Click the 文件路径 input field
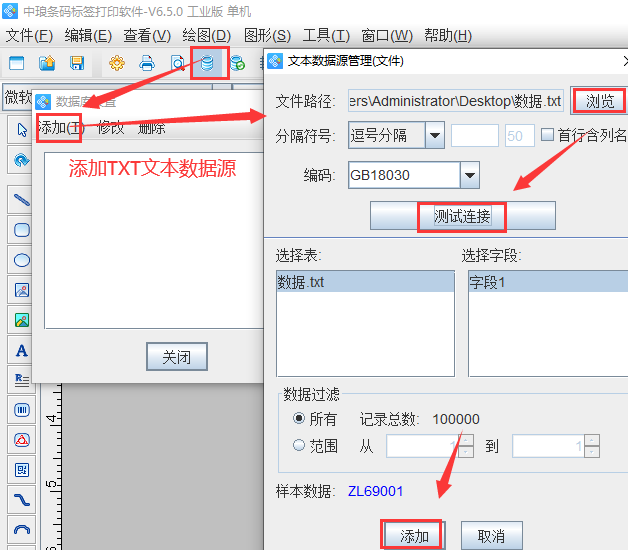 click(x=456, y=101)
